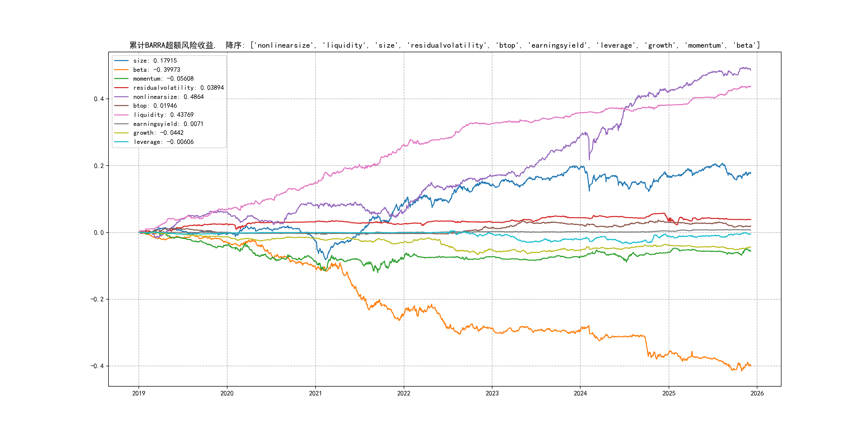Viewport: 868px width, 434px height.
Task: Click the 2024 x-axis tick label
Action: [x=580, y=393]
